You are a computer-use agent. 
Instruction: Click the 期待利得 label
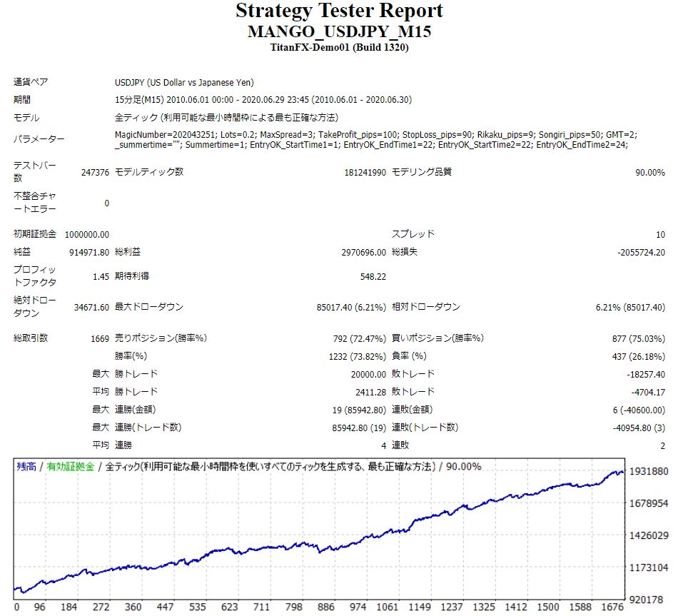tap(132, 276)
